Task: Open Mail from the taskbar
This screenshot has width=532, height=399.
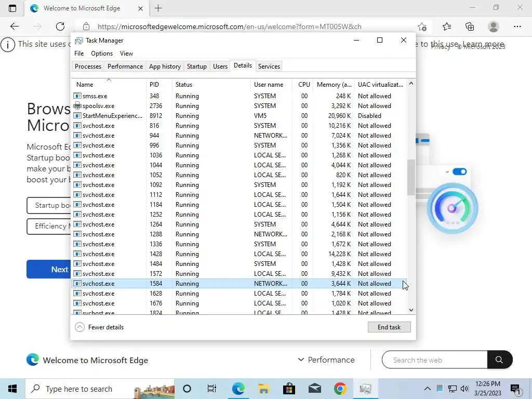Action: (314, 389)
